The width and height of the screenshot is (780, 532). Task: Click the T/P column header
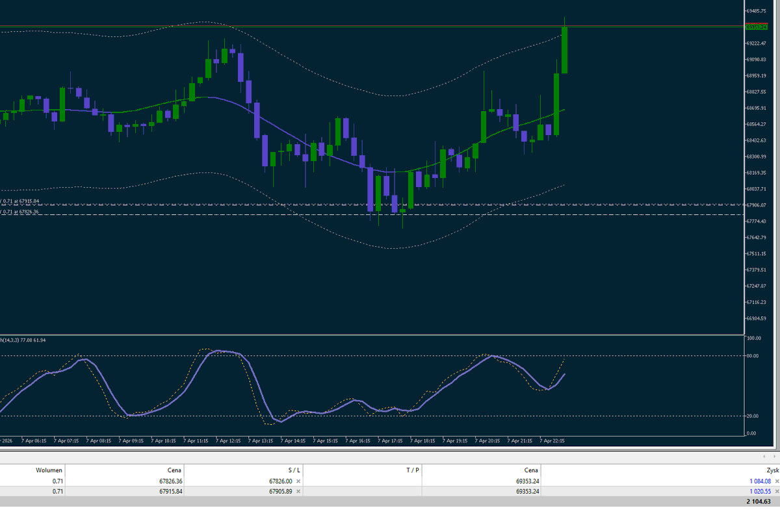[412, 470]
